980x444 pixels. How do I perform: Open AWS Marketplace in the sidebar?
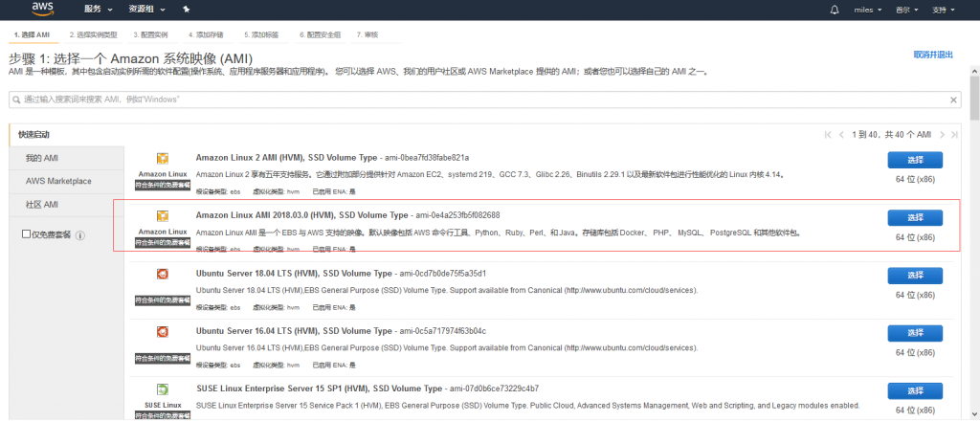point(66,182)
